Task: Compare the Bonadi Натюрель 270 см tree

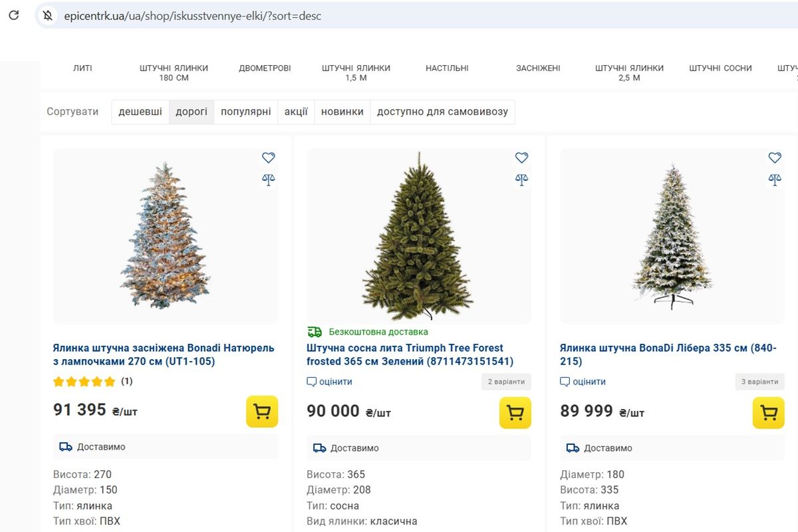Action: pos(268,179)
